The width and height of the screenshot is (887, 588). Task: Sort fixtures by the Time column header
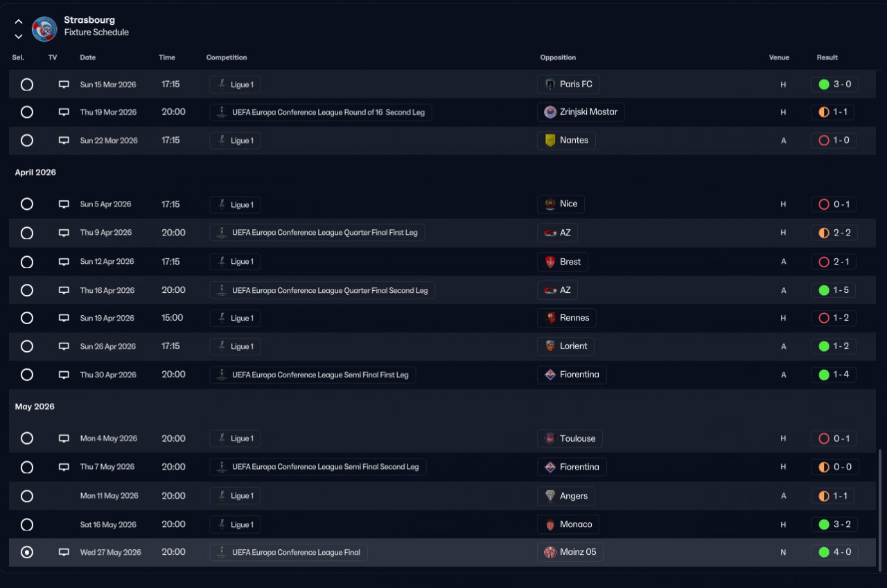click(x=167, y=57)
